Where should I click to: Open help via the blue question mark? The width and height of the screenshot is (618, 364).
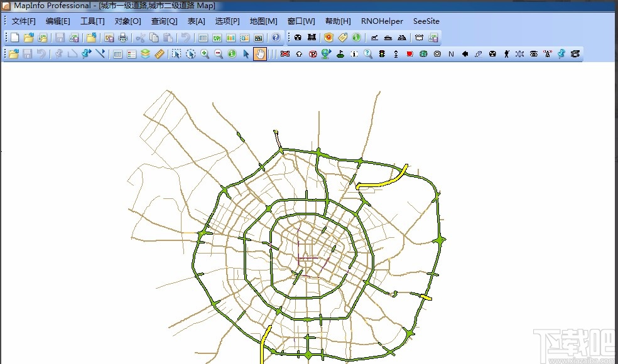[276, 38]
